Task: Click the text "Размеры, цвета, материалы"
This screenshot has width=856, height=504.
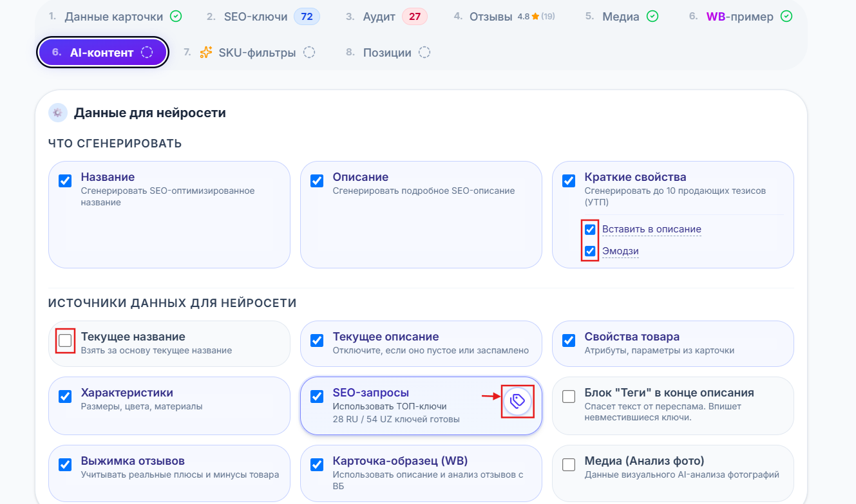Action: click(x=142, y=407)
